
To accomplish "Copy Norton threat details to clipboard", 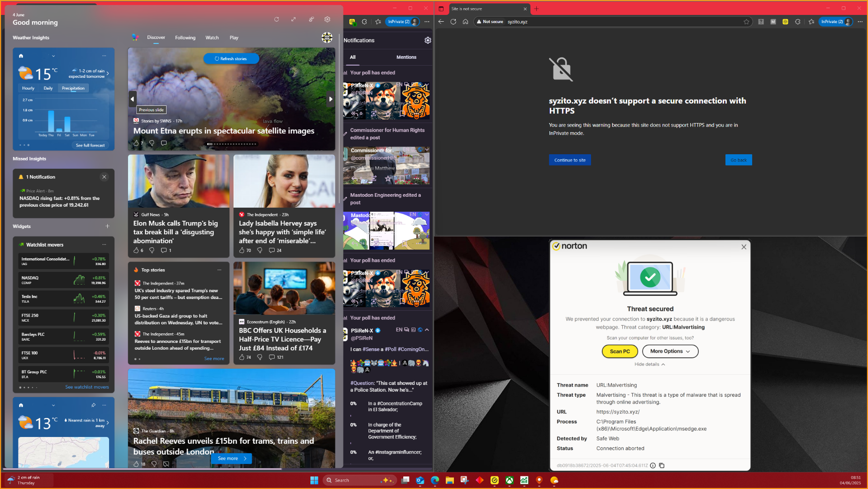I will 662,465.
